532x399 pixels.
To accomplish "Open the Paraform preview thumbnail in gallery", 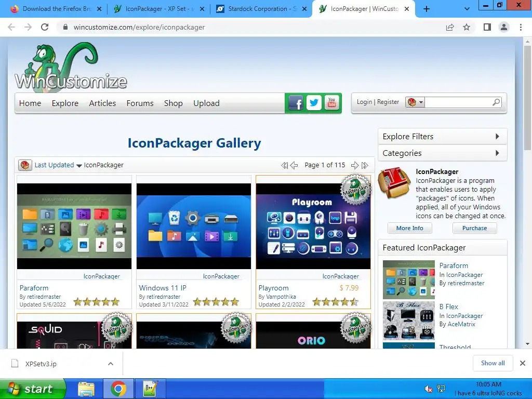I will pyautogui.click(x=74, y=227).
